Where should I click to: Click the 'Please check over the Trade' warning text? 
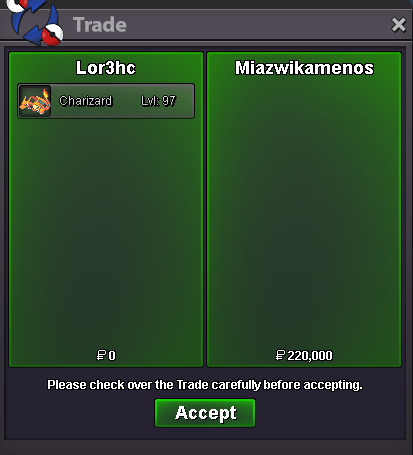205,385
